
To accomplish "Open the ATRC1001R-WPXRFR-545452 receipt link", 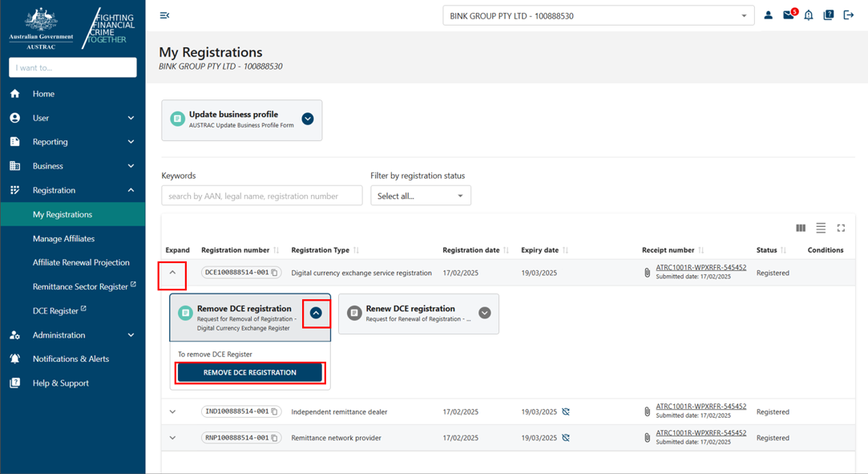I will 703,267.
